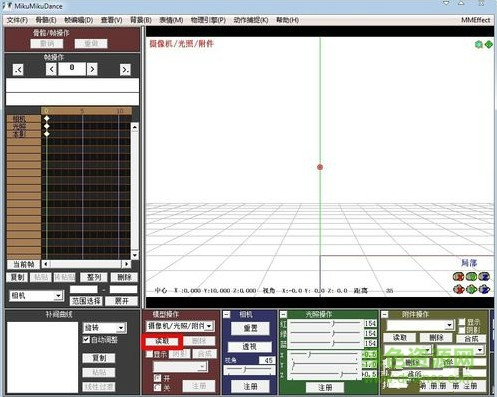Step back one frame with < arrow
The image size is (497, 397).
tap(51, 69)
